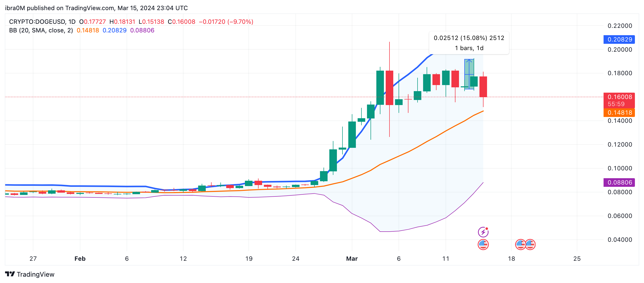Click the US flag economic event icon below the lightning icon

click(484, 244)
